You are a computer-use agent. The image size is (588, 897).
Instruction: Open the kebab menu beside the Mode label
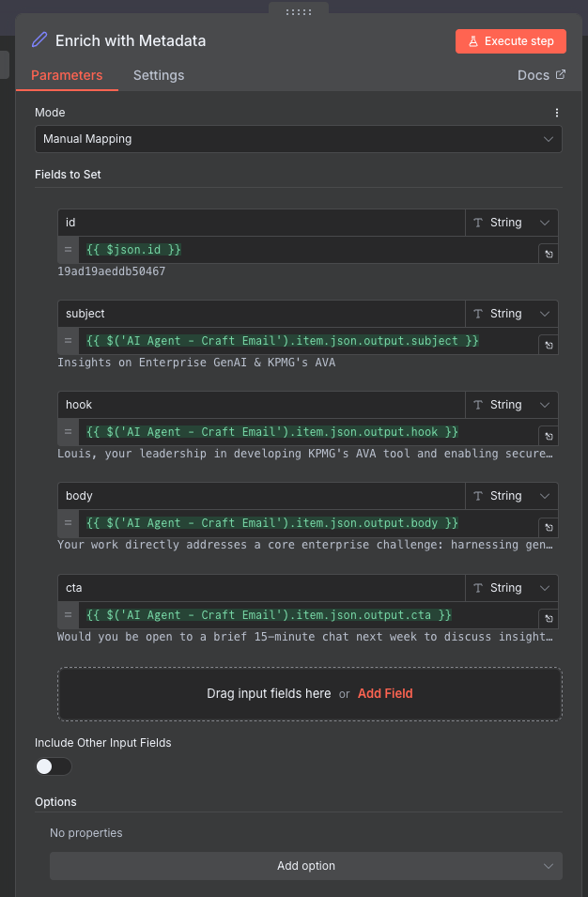556,112
